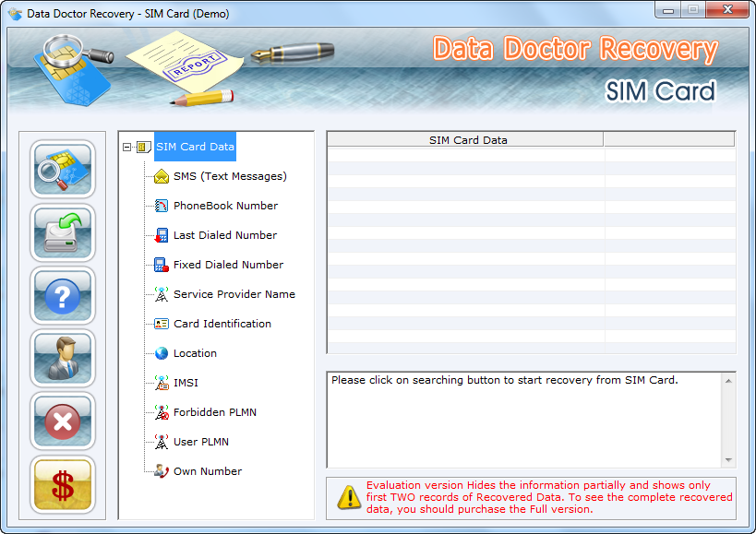Minimize the Data Doctor Recovery window
Screen dimensions: 756x534
(668, 10)
